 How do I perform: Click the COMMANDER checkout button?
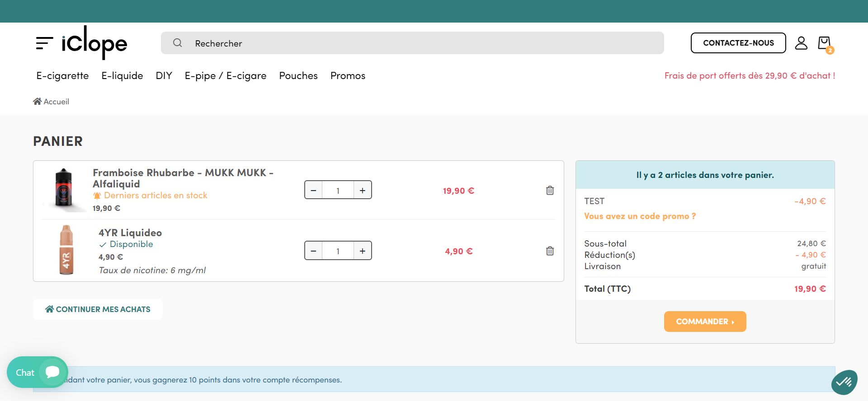point(705,322)
